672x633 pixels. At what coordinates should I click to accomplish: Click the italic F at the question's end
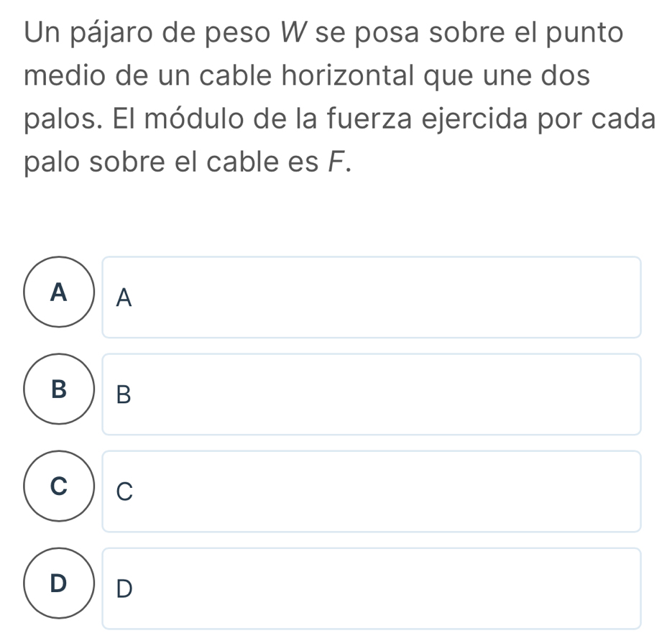pyautogui.click(x=336, y=162)
